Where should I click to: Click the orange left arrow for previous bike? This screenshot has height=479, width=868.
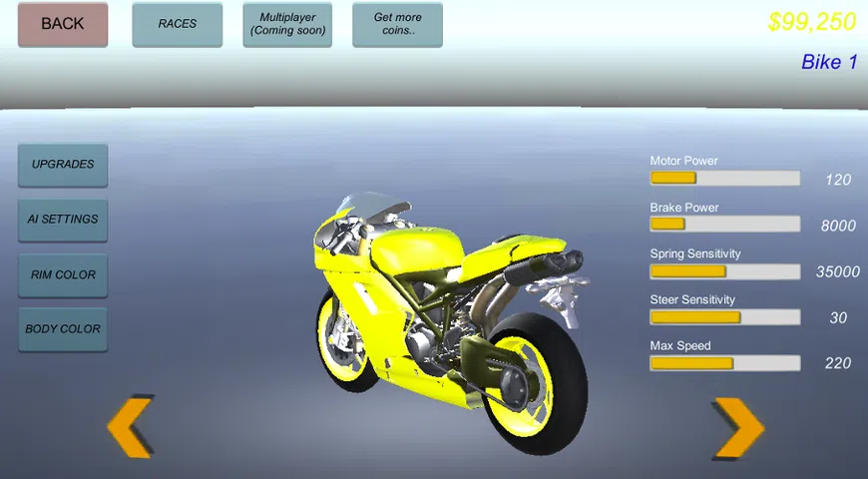point(131,426)
